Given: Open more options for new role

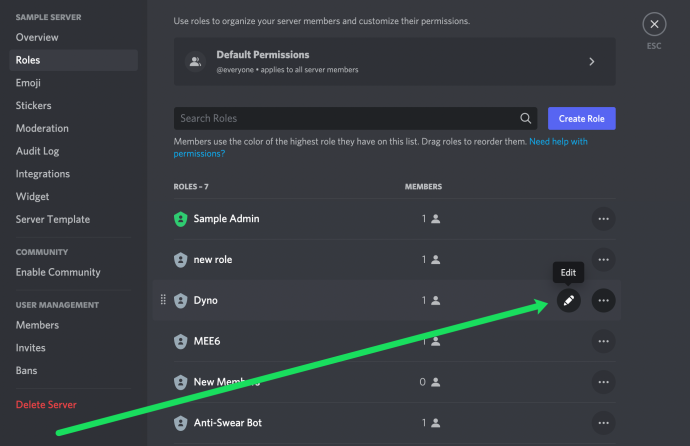Looking at the screenshot, I should [x=603, y=260].
